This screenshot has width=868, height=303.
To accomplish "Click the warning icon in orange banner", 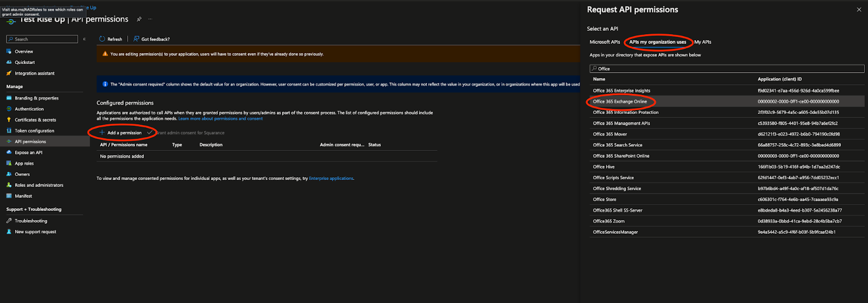I will tap(105, 54).
